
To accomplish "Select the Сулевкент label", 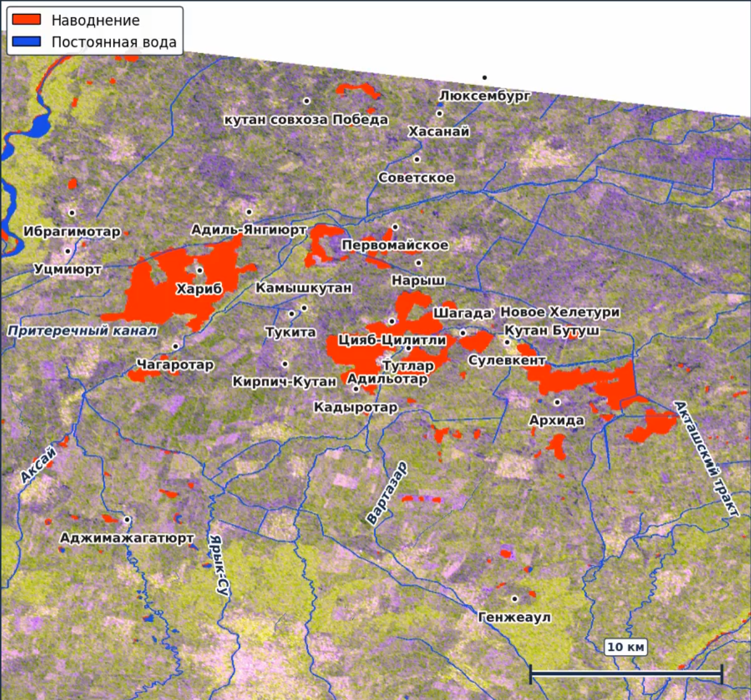I will click(x=507, y=360).
